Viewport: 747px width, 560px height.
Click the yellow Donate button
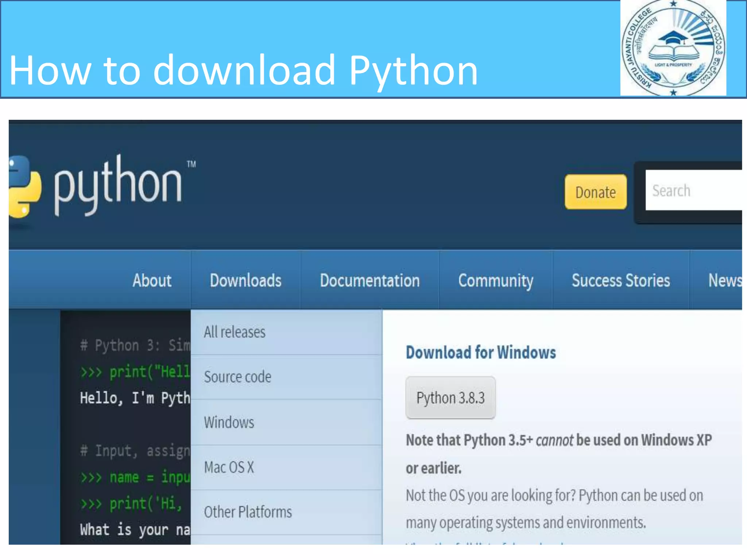click(596, 192)
